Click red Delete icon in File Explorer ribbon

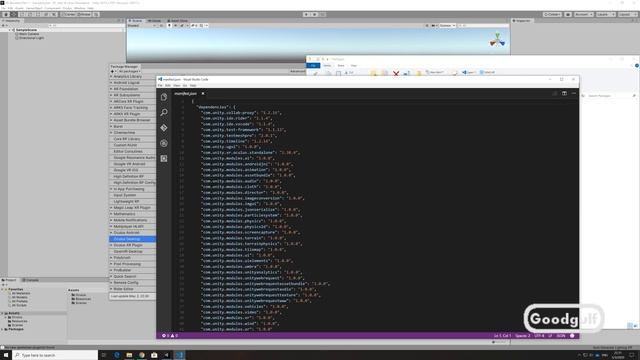click(396, 73)
